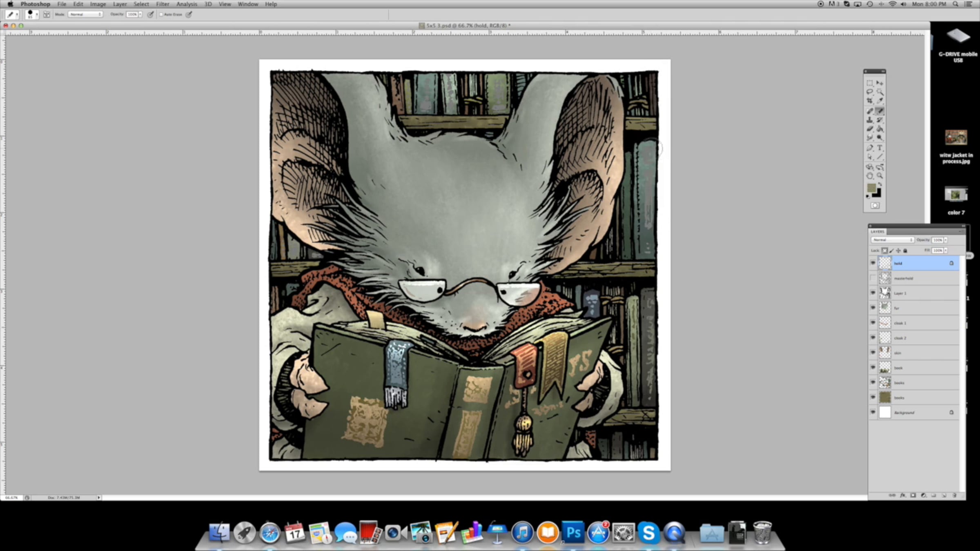This screenshot has width=980, height=551.
Task: Delete layer using the trash icon
Action: click(955, 495)
